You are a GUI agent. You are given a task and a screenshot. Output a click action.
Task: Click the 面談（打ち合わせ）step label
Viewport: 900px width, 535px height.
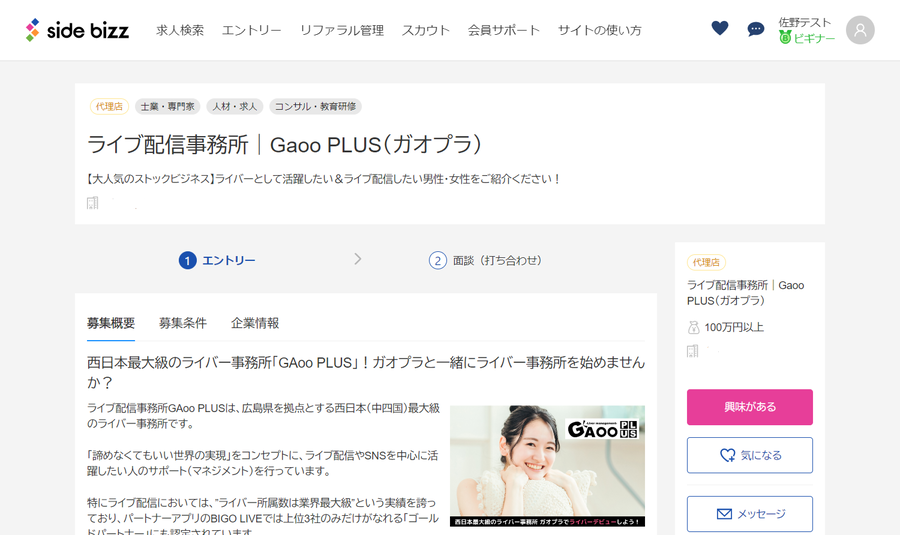click(497, 261)
